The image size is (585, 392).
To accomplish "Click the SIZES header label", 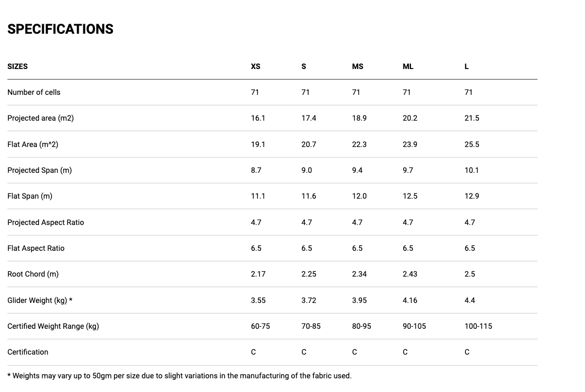I will tap(17, 66).
